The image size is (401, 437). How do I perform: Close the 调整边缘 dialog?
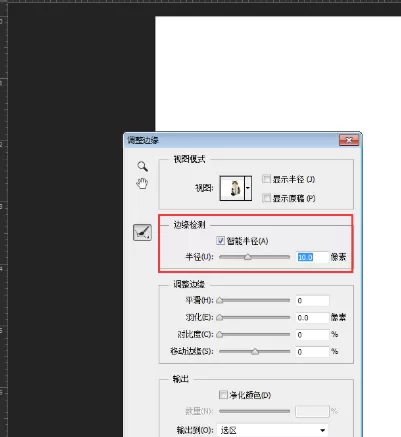click(349, 140)
